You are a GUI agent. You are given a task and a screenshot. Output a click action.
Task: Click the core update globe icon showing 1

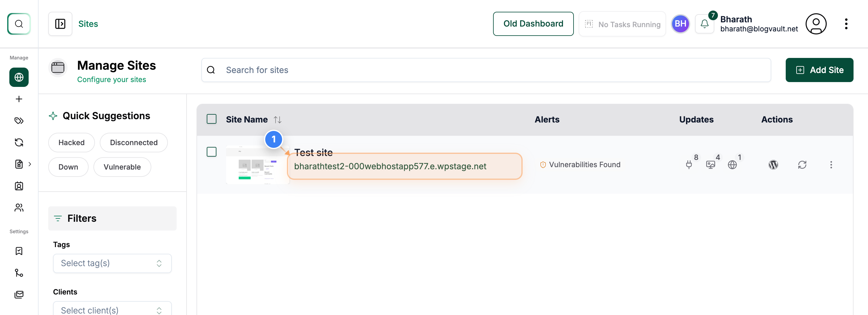point(733,165)
